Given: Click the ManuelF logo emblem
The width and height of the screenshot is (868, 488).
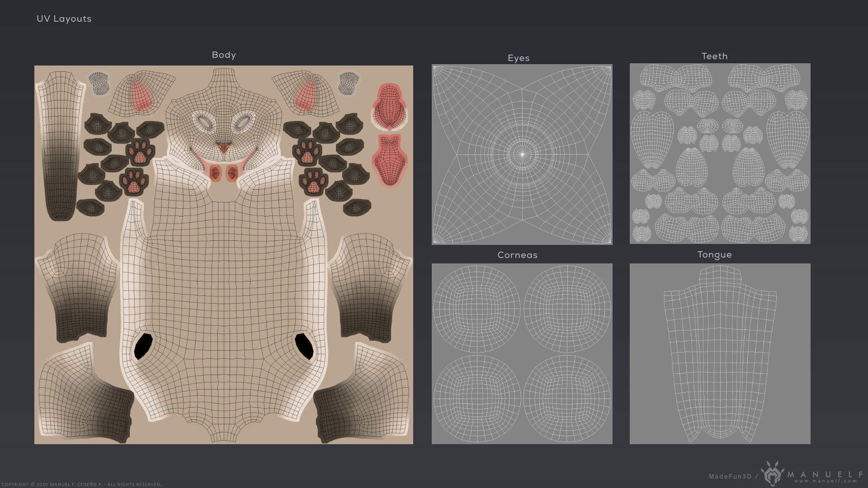Looking at the screenshot, I should pos(772,473).
